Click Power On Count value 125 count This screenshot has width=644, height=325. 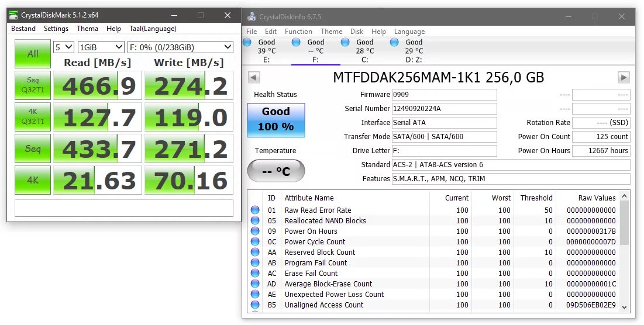coord(601,137)
